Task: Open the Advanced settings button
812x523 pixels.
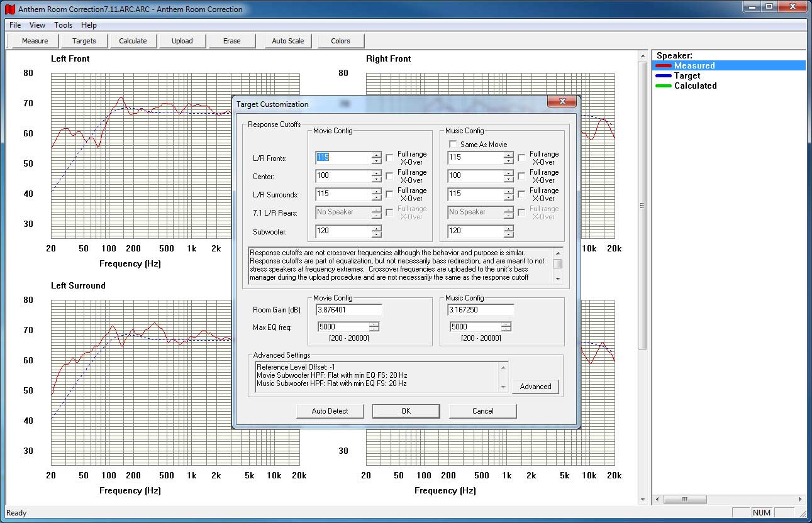Action: 535,387
